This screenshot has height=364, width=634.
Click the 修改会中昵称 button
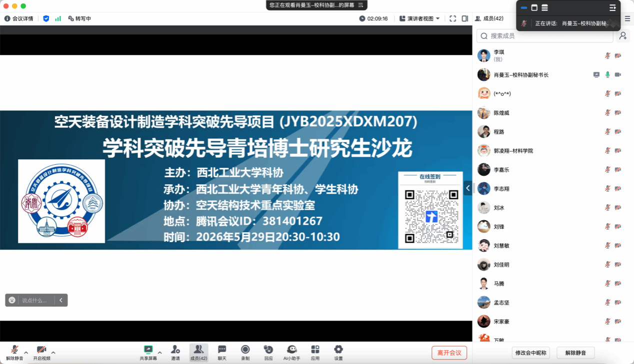[x=531, y=353]
